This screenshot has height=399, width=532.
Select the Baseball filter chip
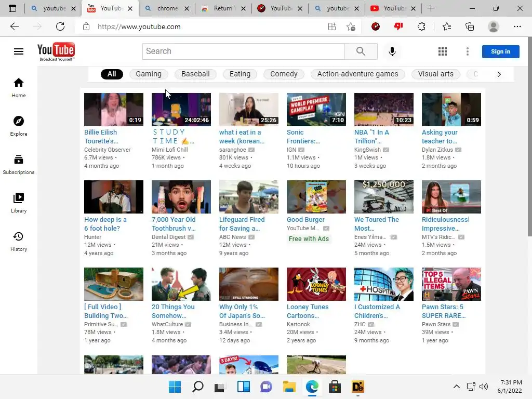[195, 74]
